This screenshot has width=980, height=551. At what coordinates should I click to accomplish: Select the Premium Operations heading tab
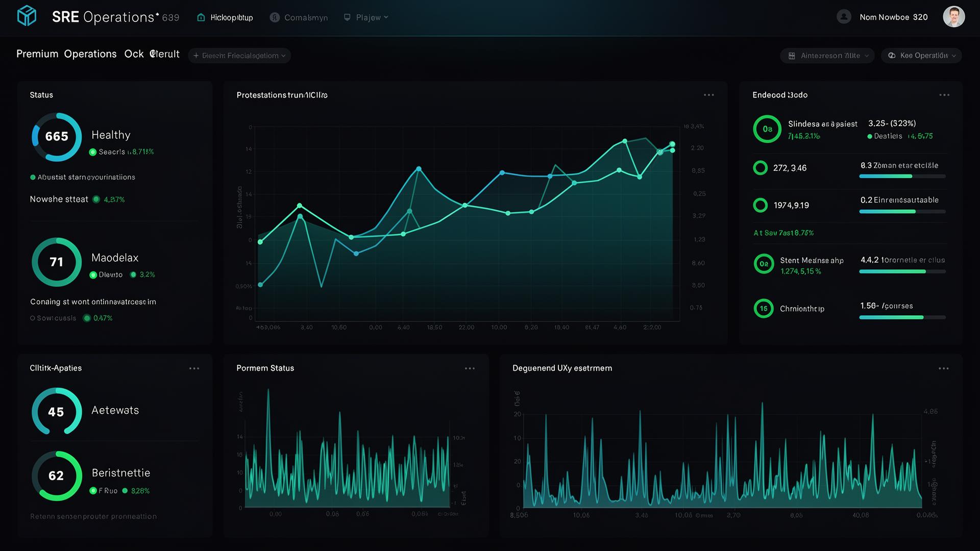point(66,54)
